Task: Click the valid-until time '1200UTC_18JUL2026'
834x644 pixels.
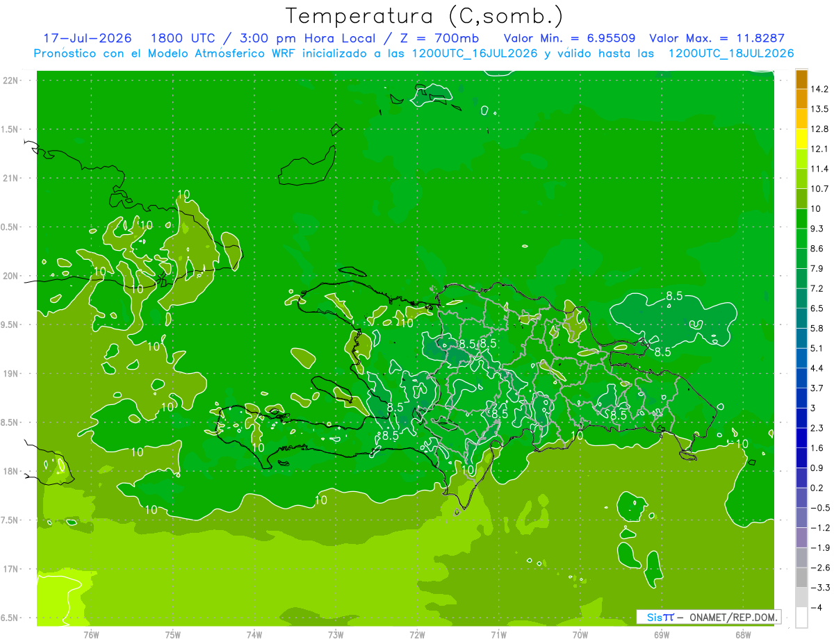Action: pos(731,53)
